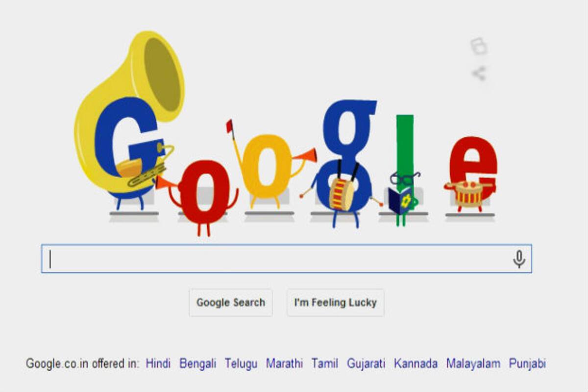Screen dimensions: 588x392
Task: Focus the search input box
Action: tap(287, 259)
